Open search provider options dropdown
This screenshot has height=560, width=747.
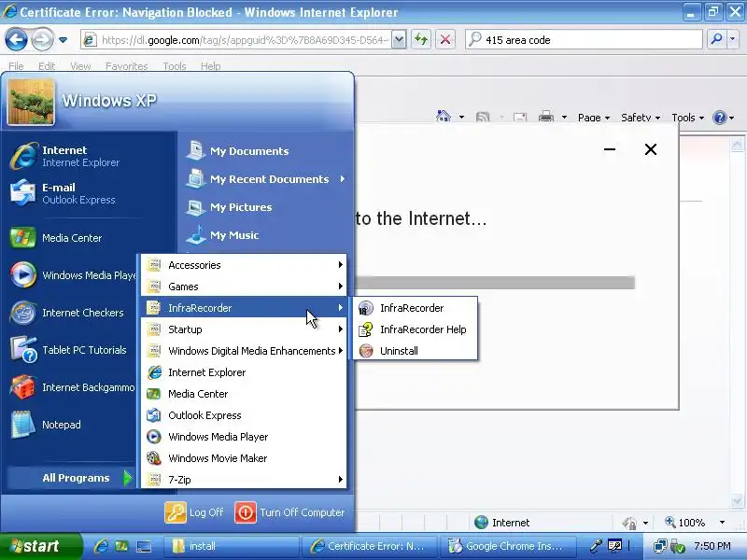[x=733, y=39]
